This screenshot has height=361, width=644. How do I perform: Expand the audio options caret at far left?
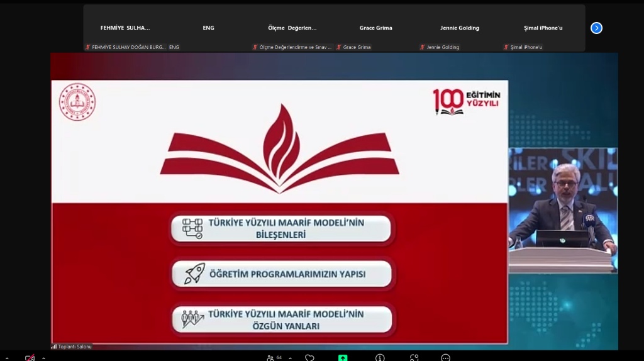(7, 358)
